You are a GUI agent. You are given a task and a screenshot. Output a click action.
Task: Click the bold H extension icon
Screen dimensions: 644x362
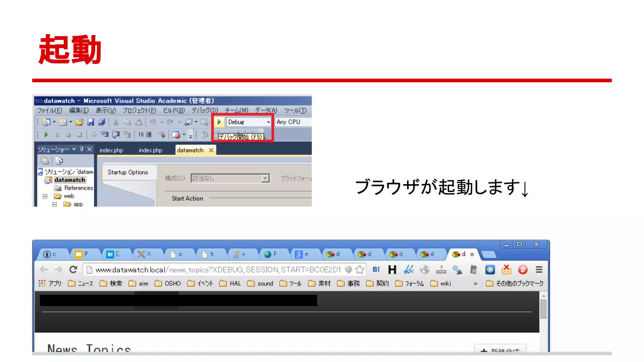[392, 270]
